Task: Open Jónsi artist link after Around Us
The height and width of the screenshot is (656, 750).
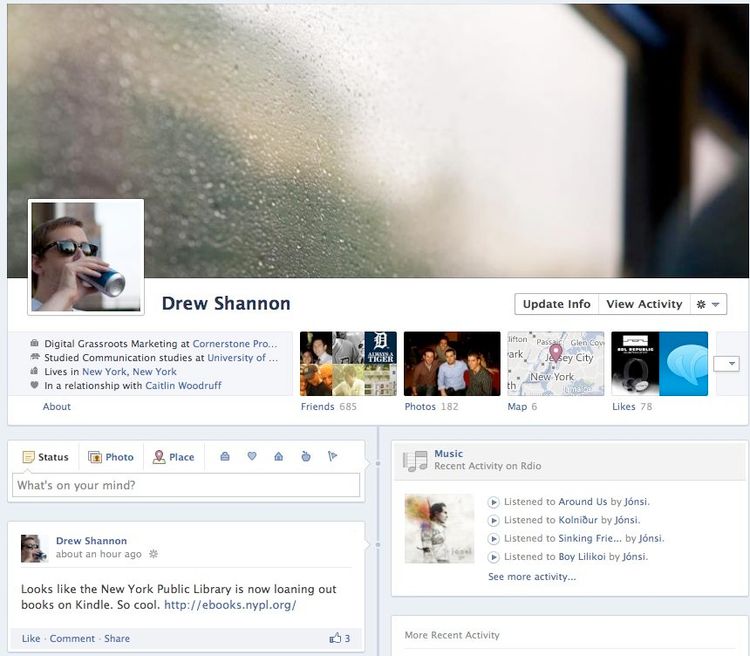Action: (x=636, y=501)
